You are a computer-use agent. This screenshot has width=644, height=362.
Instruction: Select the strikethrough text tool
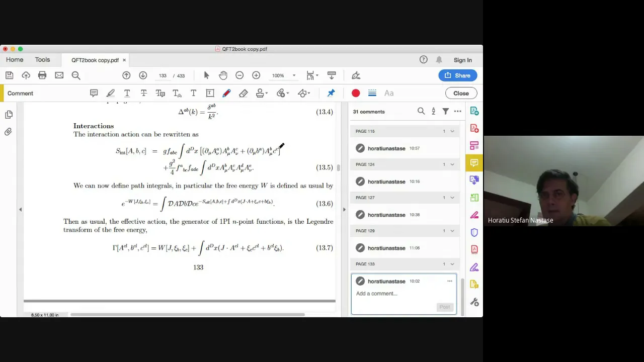tap(143, 93)
